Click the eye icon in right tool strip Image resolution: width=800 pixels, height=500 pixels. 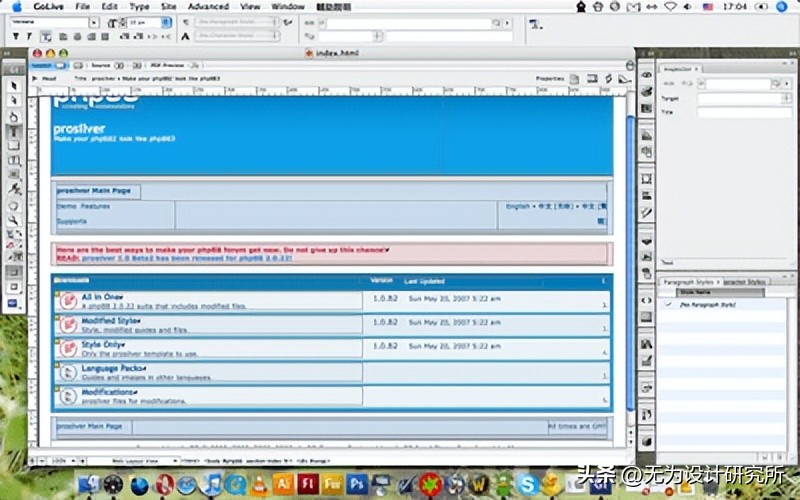click(x=646, y=76)
